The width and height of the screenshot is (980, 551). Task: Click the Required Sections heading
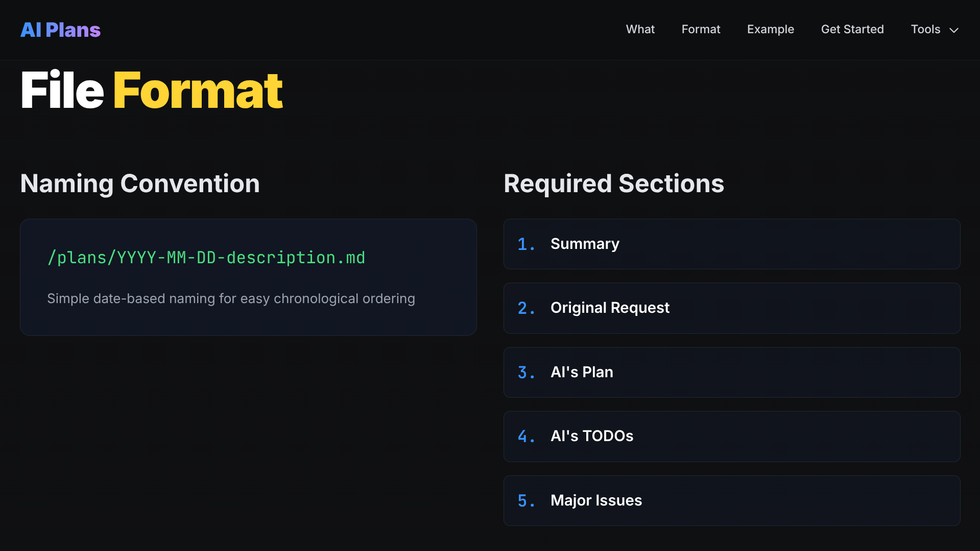pyautogui.click(x=613, y=183)
